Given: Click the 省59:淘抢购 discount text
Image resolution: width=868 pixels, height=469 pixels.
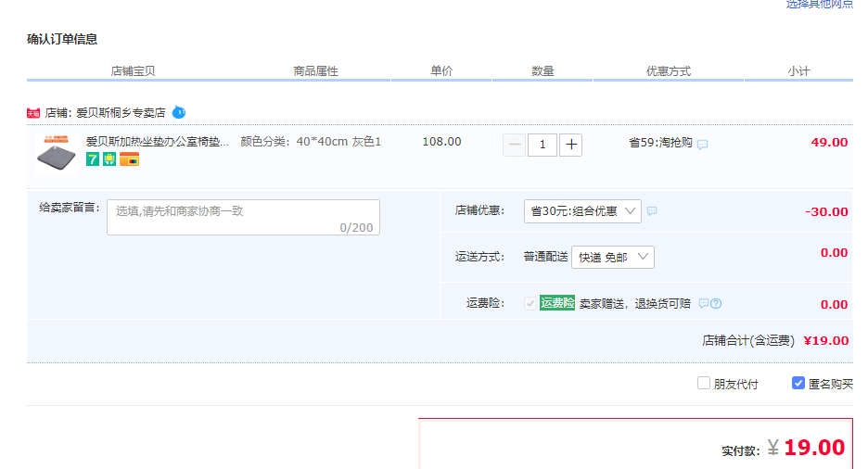Looking at the screenshot, I should coord(660,143).
